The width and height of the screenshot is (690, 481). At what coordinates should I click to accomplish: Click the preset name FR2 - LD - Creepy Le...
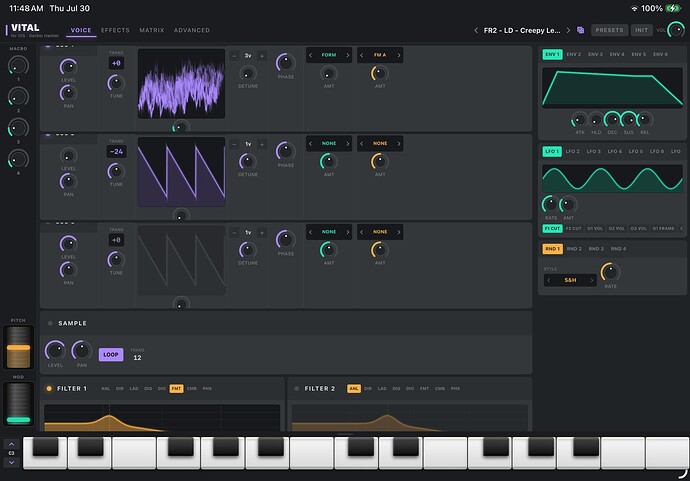(522, 30)
